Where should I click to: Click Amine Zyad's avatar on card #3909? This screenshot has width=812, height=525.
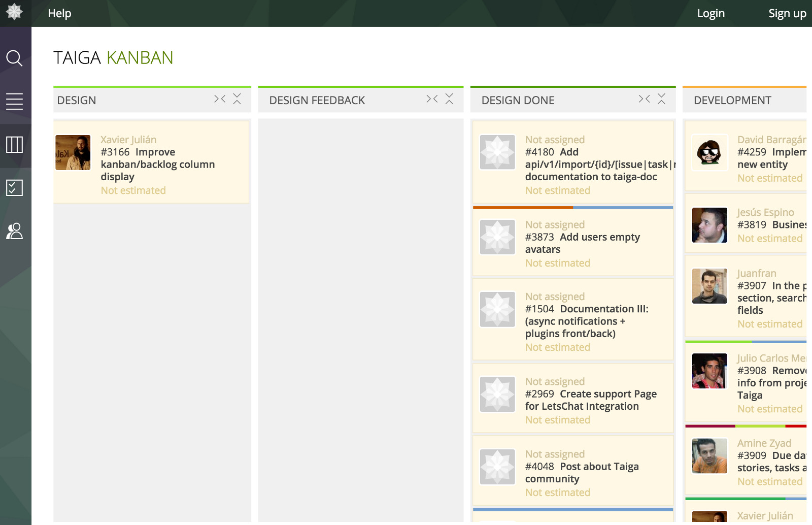tap(709, 456)
